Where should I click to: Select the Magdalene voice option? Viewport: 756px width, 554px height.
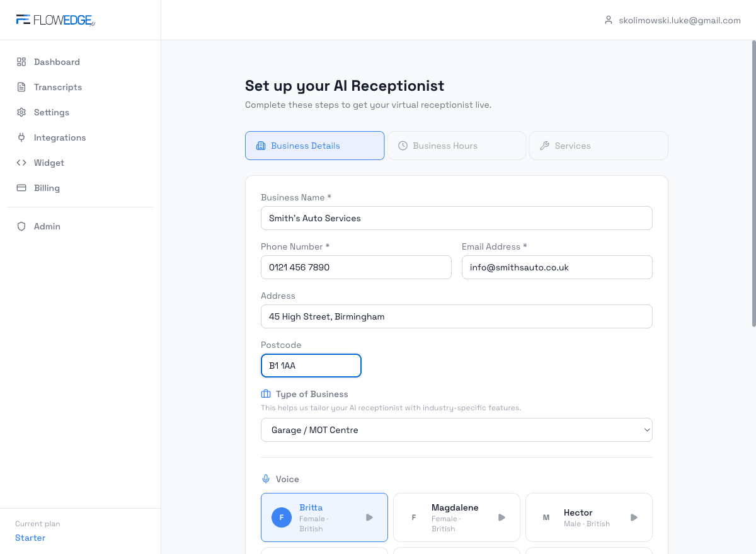pos(456,517)
